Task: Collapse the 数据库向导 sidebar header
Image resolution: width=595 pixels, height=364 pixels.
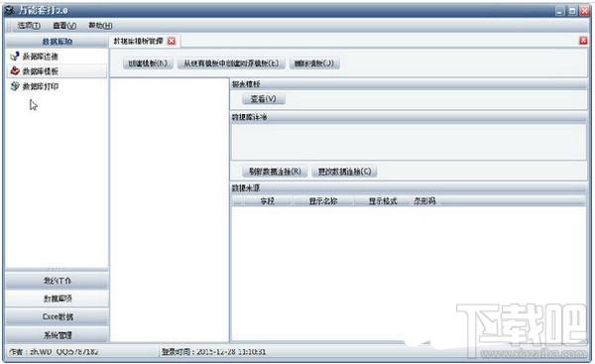Action: pos(57,41)
